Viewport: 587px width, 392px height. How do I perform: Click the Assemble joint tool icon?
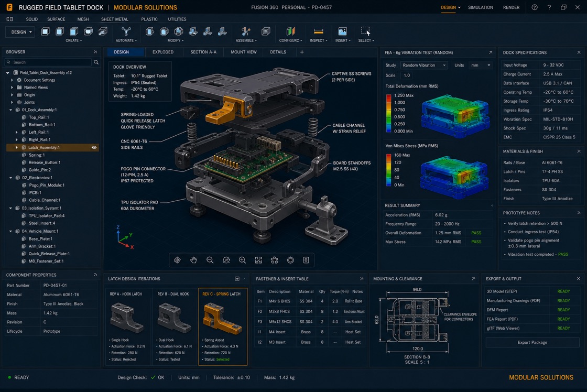[246, 31]
